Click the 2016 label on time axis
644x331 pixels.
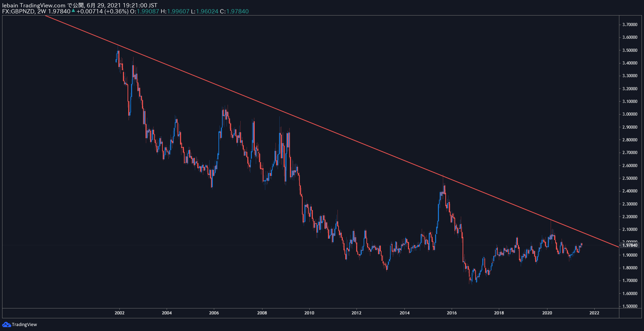(x=452, y=313)
